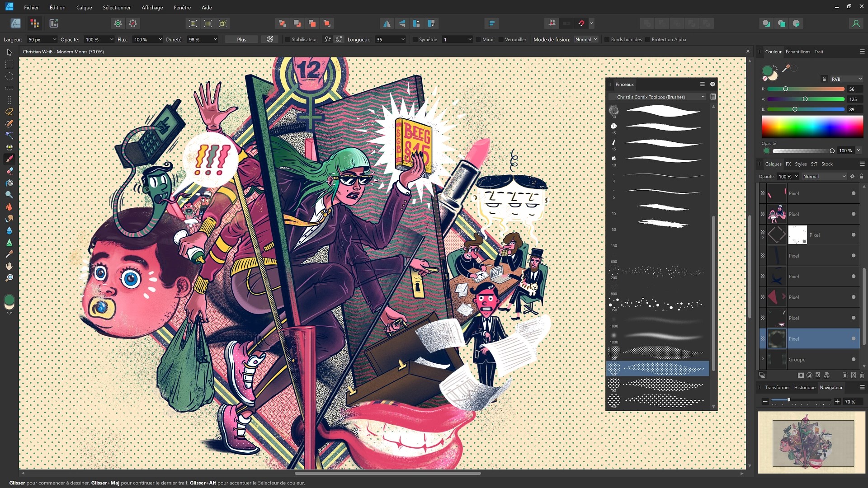Screen dimensions: 868x488
Task: Toggle the Bords humides checkbox
Action: [607, 40]
